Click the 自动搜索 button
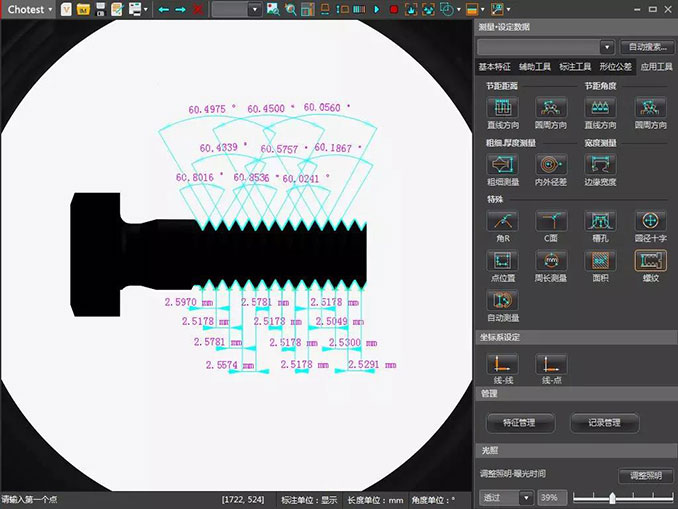 point(646,47)
